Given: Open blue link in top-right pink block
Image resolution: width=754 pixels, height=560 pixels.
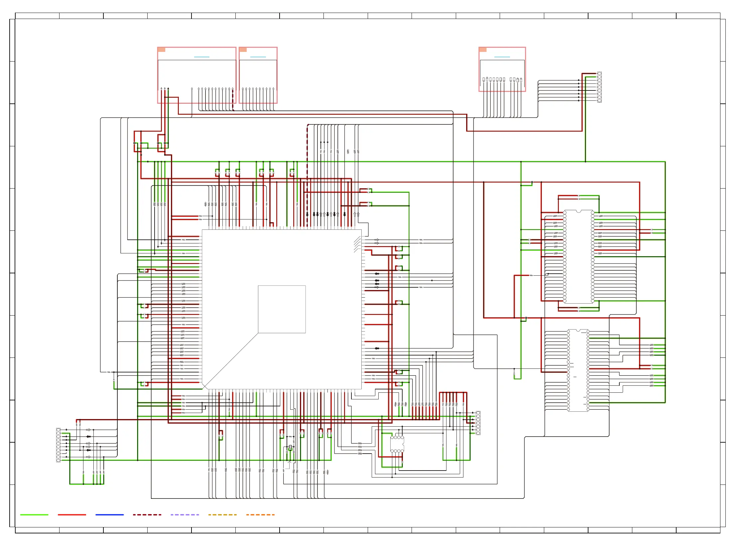Looking at the screenshot, I should (x=502, y=57).
